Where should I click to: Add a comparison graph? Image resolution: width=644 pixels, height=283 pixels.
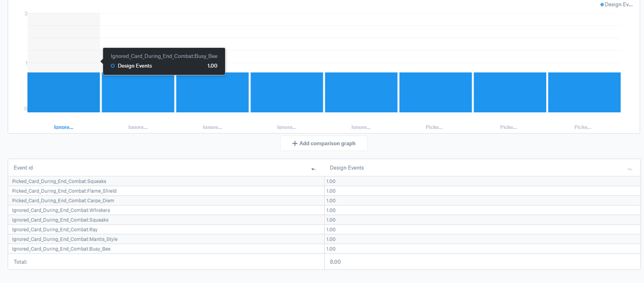(324, 143)
